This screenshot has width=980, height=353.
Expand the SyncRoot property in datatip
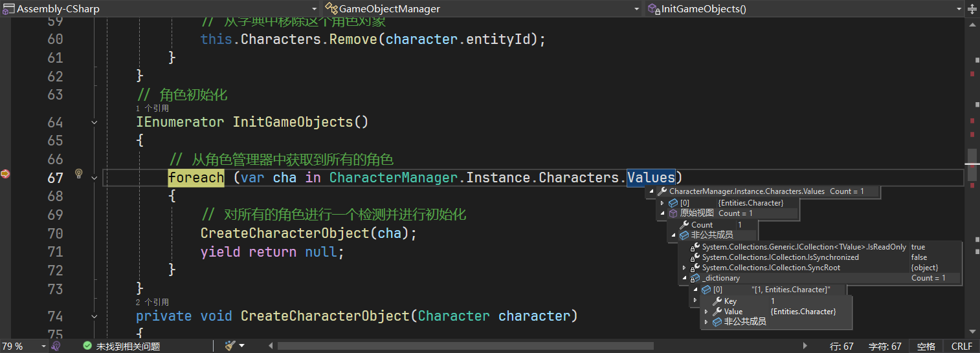684,268
